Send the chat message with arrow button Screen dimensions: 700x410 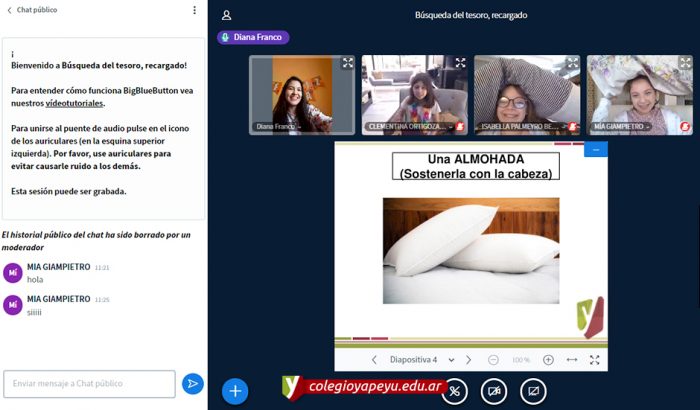[x=192, y=383]
